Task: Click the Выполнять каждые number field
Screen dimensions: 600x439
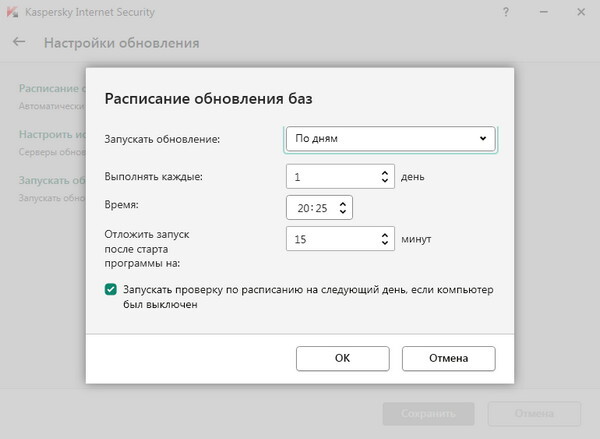Action: click(330, 177)
